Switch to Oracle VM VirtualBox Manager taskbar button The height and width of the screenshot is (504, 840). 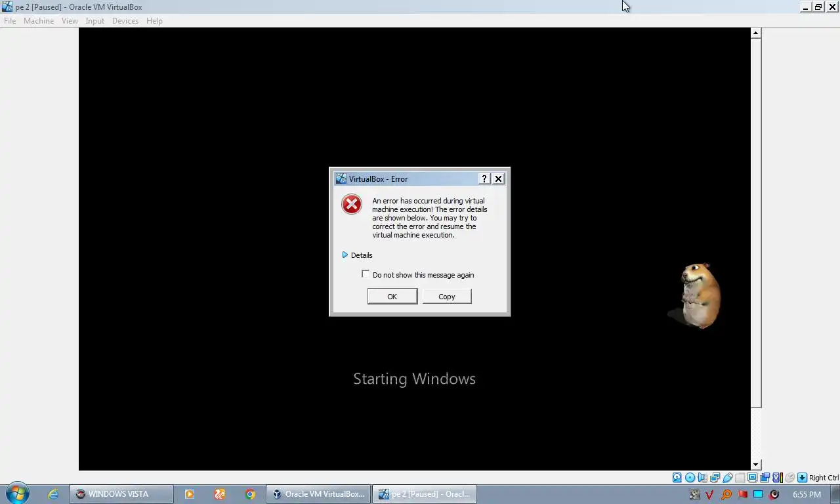tap(318, 494)
